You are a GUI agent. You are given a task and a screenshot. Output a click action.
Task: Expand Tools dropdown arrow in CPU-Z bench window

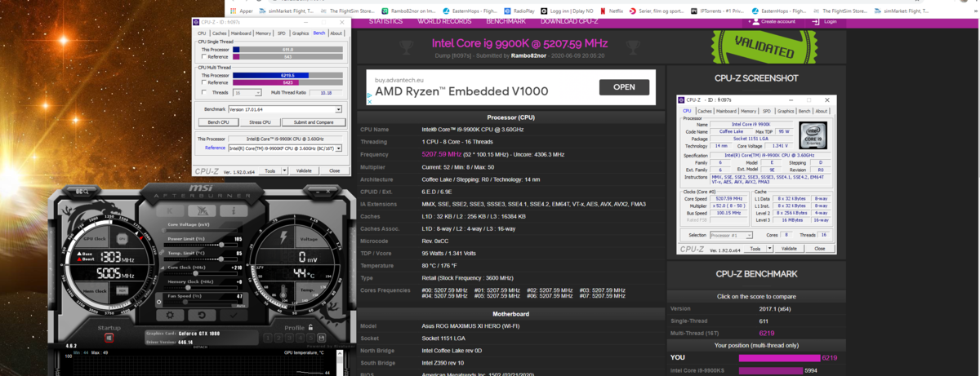[285, 170]
